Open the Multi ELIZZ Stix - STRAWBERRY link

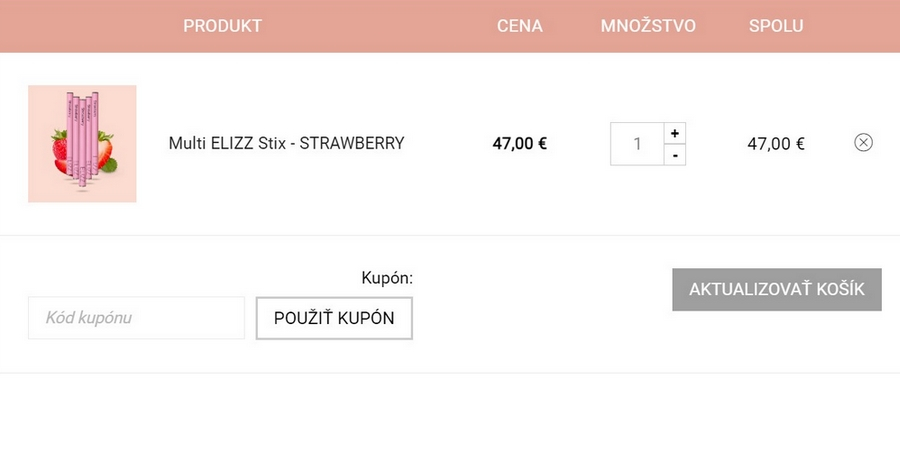[x=286, y=143]
